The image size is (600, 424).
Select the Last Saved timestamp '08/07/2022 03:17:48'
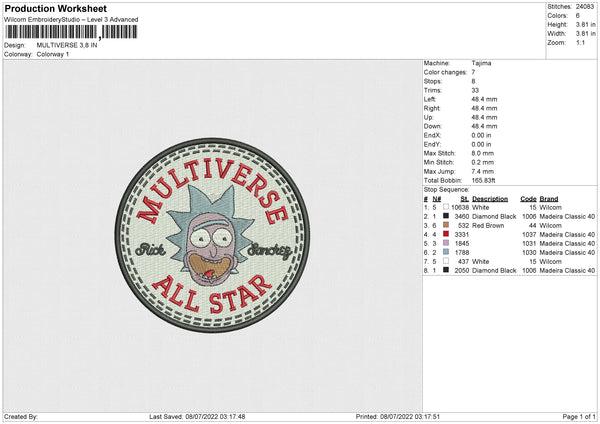216,417
